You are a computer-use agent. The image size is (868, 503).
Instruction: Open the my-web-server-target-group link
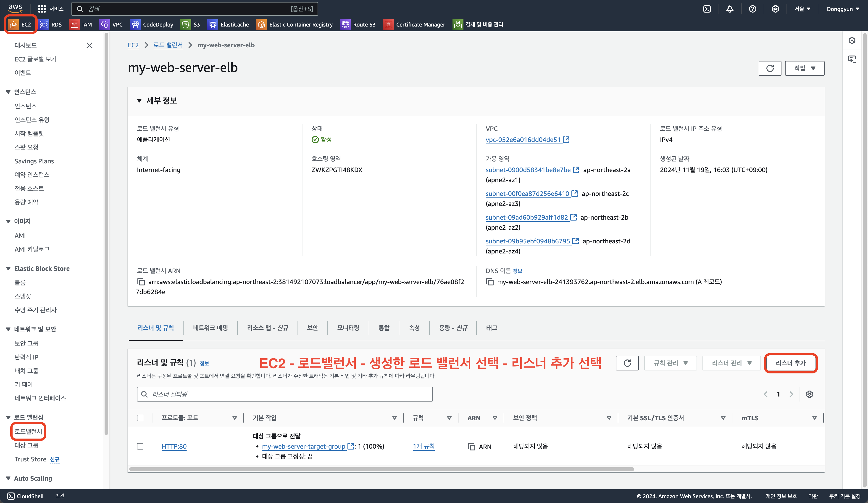pos(303,446)
